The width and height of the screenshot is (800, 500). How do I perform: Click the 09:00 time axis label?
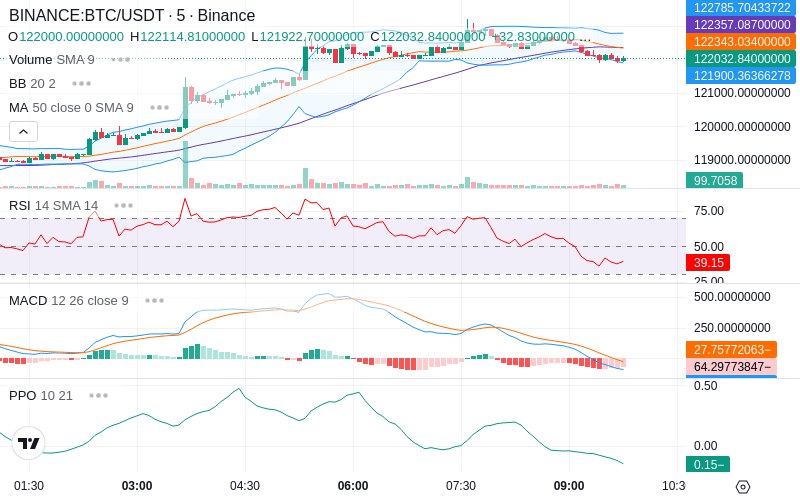(569, 486)
